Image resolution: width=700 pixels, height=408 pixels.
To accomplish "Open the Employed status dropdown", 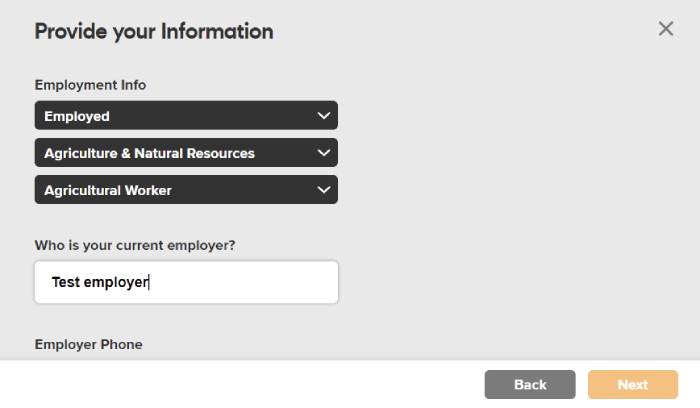I will (x=186, y=116).
